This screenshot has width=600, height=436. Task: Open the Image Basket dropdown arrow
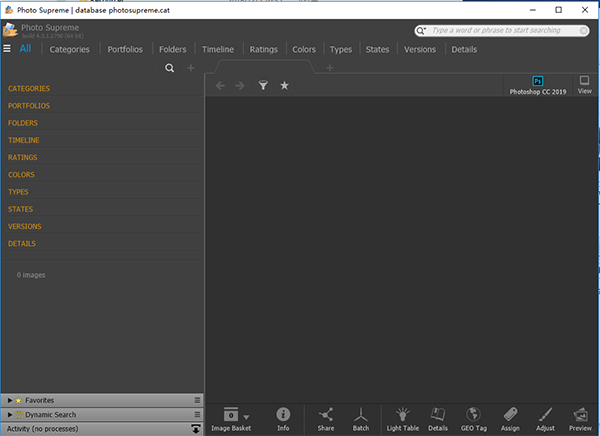click(x=247, y=415)
